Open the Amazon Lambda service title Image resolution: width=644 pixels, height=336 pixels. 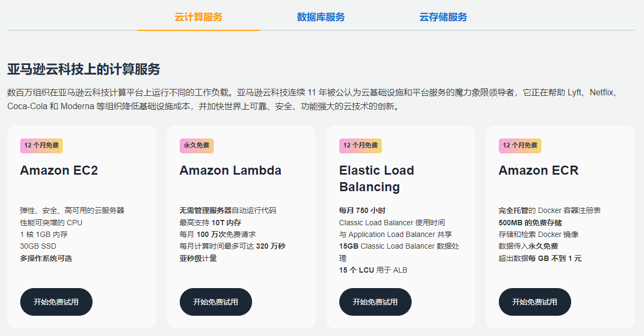(230, 170)
